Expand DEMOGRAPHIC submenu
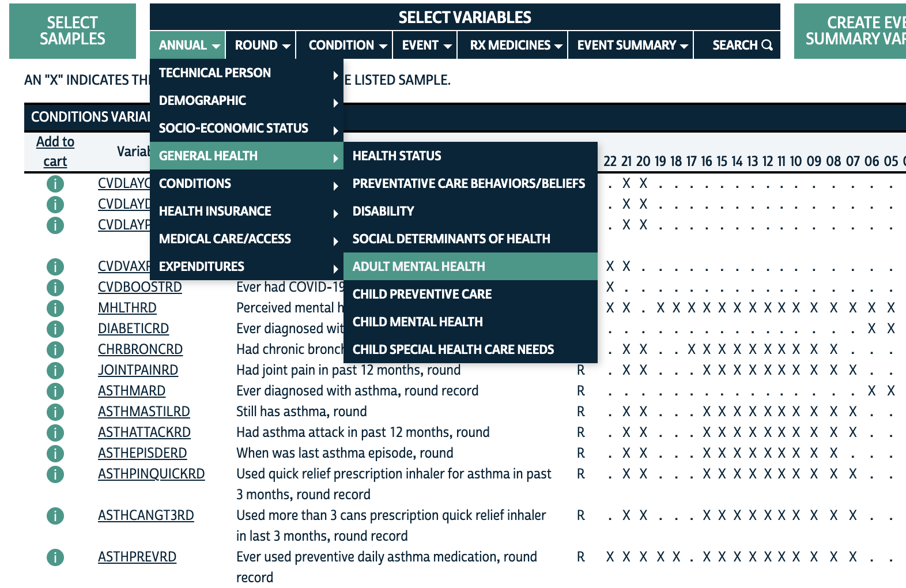 tap(247, 100)
